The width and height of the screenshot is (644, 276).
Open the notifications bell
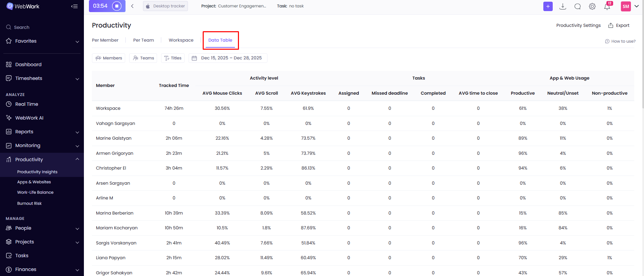pyautogui.click(x=607, y=6)
